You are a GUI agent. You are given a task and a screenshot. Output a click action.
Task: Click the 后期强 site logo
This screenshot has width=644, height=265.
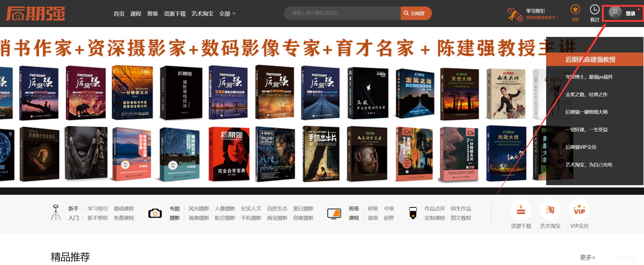(35, 14)
